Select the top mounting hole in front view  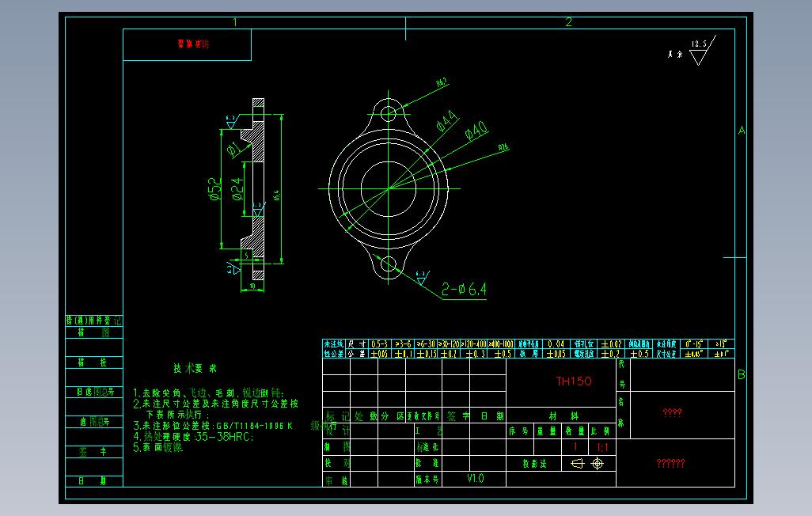click(389, 113)
